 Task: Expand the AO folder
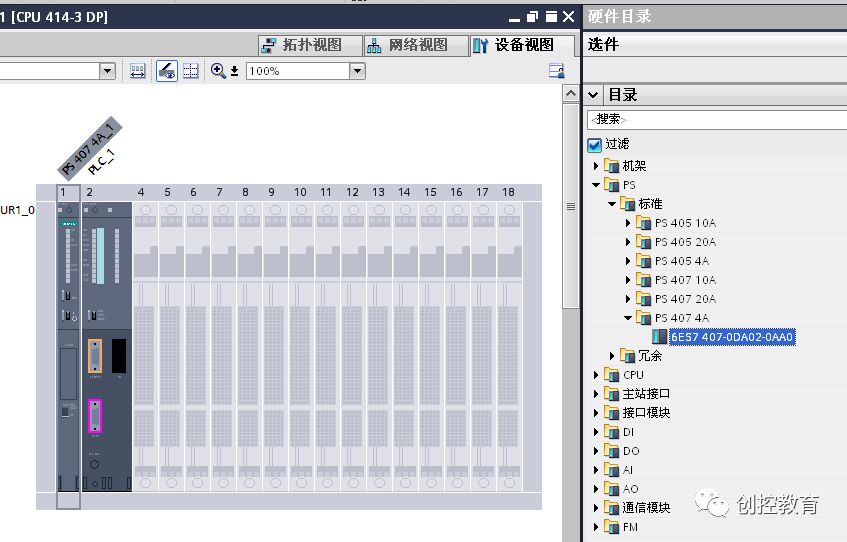596,489
